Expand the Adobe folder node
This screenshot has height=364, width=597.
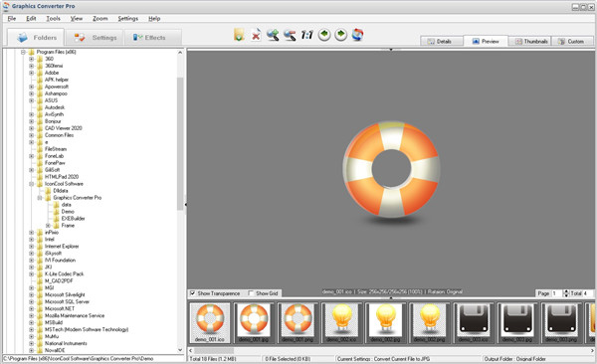pos(32,73)
